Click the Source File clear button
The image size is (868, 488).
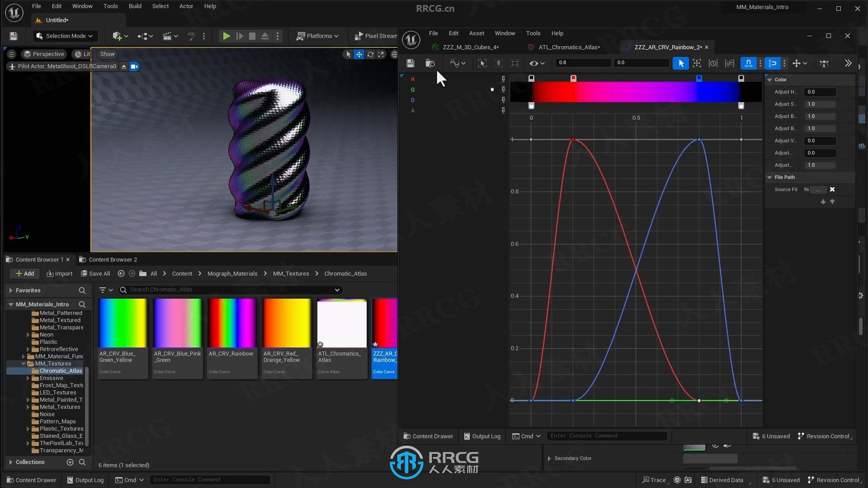pyautogui.click(x=832, y=189)
